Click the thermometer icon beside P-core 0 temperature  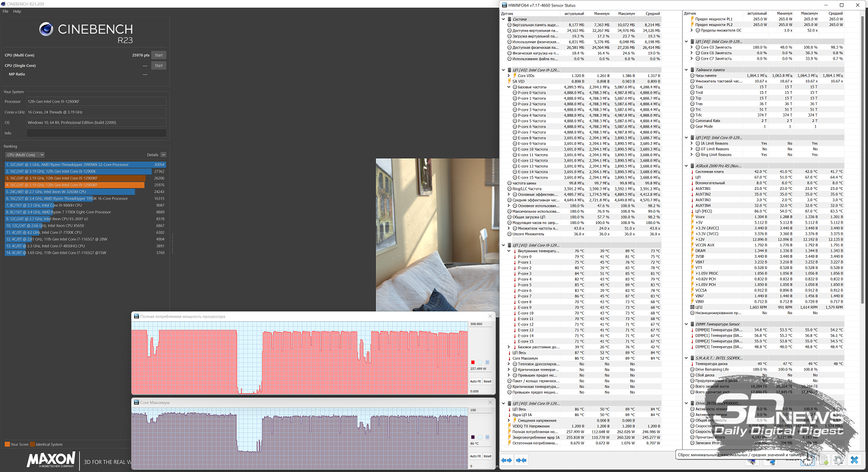[x=514, y=257]
